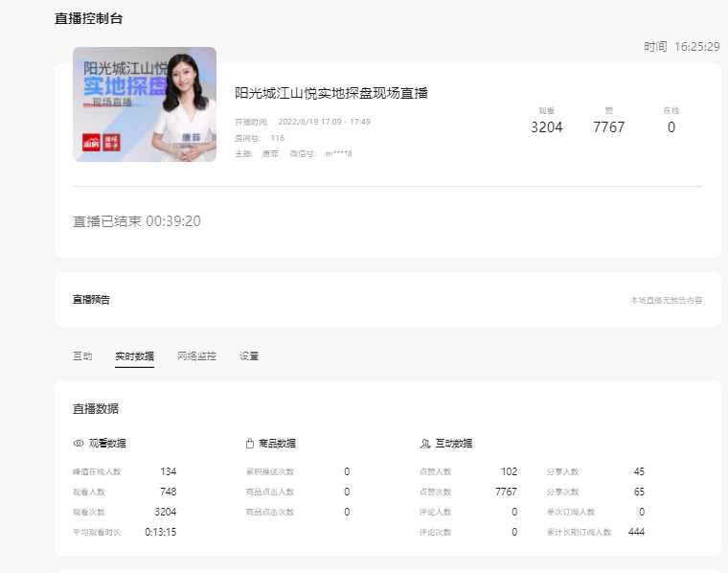728x573 pixels.
Task: Click the livestream cover thumbnail
Action: point(145,104)
